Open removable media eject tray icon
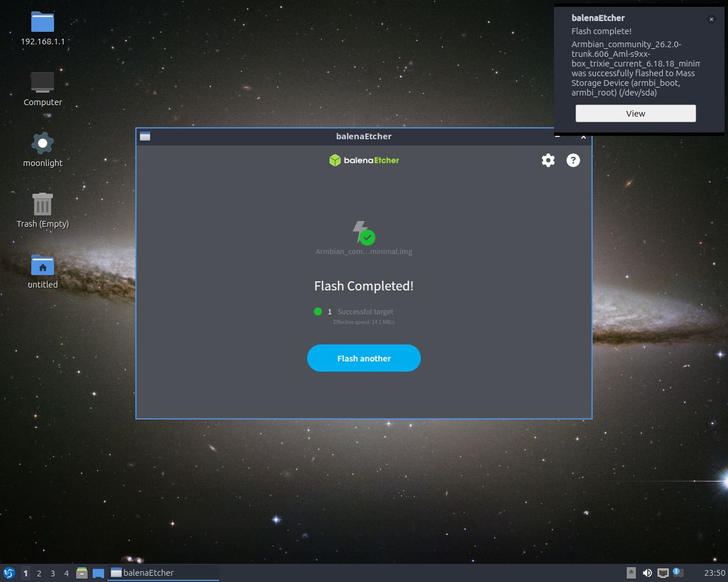The height and width of the screenshot is (582, 728). pyautogui.click(x=631, y=573)
